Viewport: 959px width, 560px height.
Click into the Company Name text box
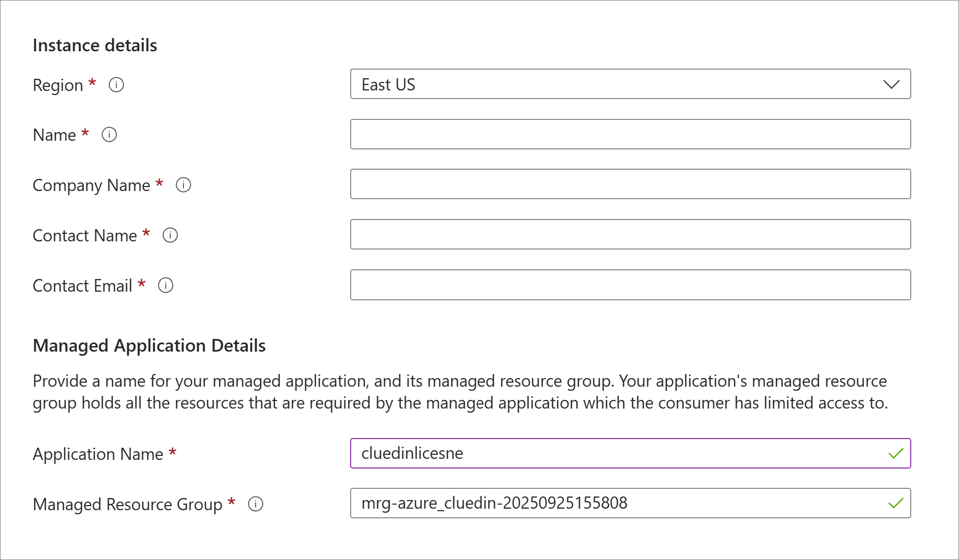[x=630, y=184]
